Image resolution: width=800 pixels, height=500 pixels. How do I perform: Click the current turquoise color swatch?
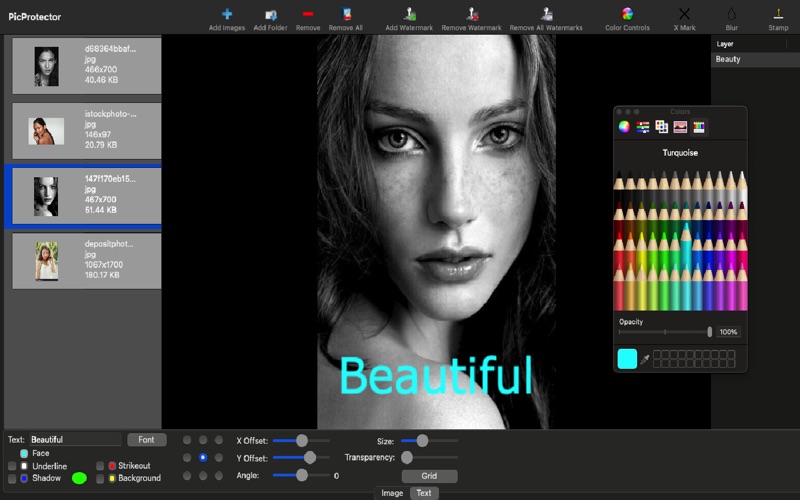[627, 359]
